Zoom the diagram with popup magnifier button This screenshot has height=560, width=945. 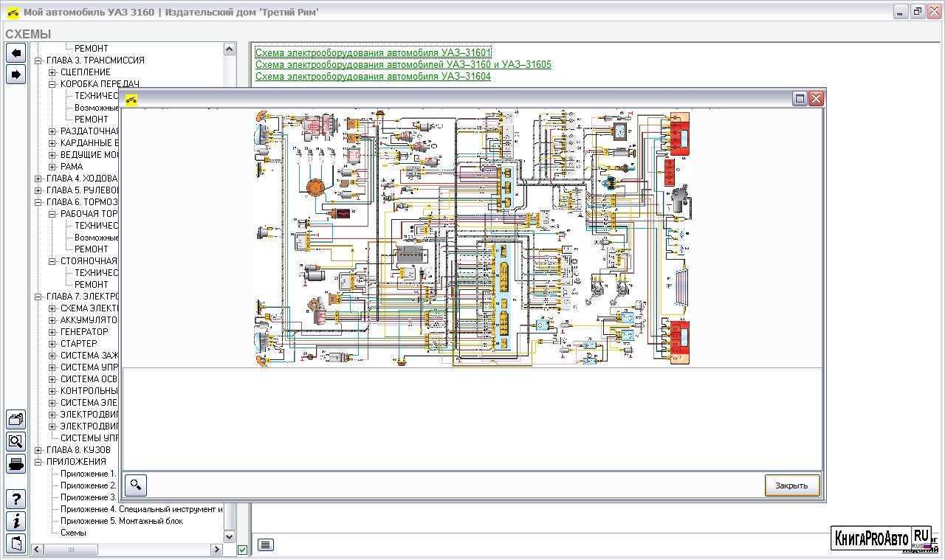click(x=136, y=485)
